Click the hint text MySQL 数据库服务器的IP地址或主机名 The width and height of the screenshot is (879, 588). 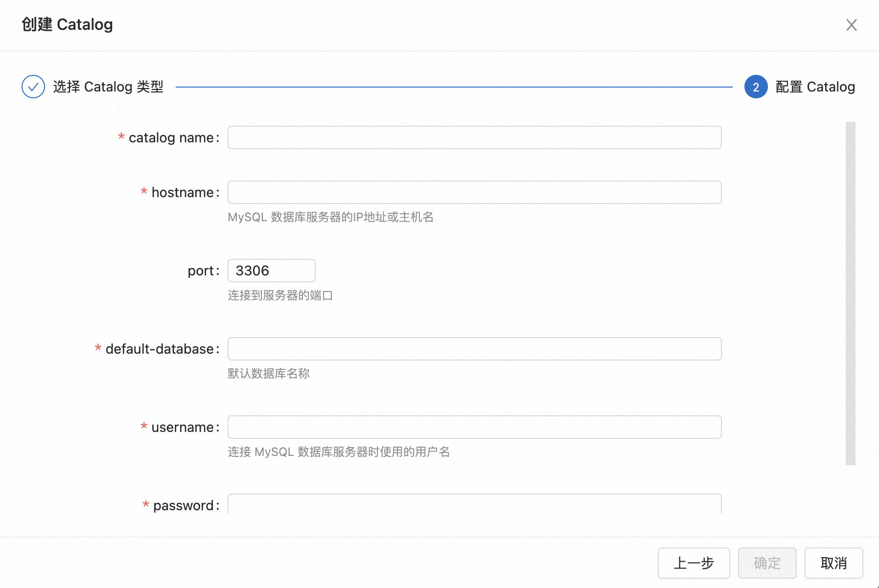(x=331, y=217)
